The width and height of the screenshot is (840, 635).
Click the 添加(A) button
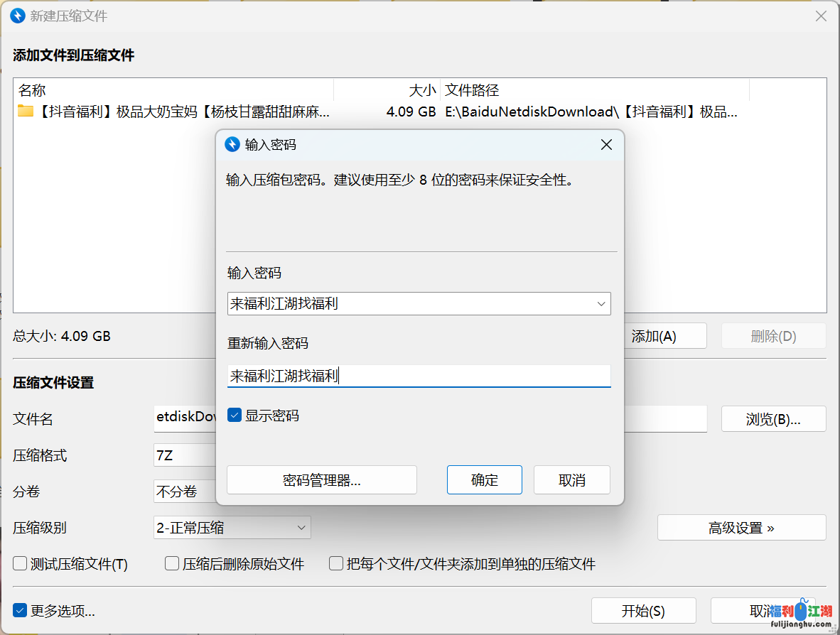click(x=665, y=335)
